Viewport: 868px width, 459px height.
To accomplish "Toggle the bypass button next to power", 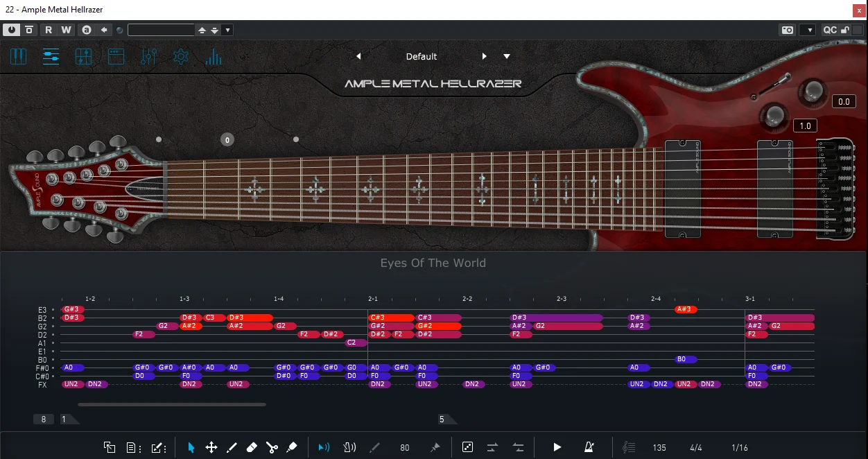I will pos(29,30).
